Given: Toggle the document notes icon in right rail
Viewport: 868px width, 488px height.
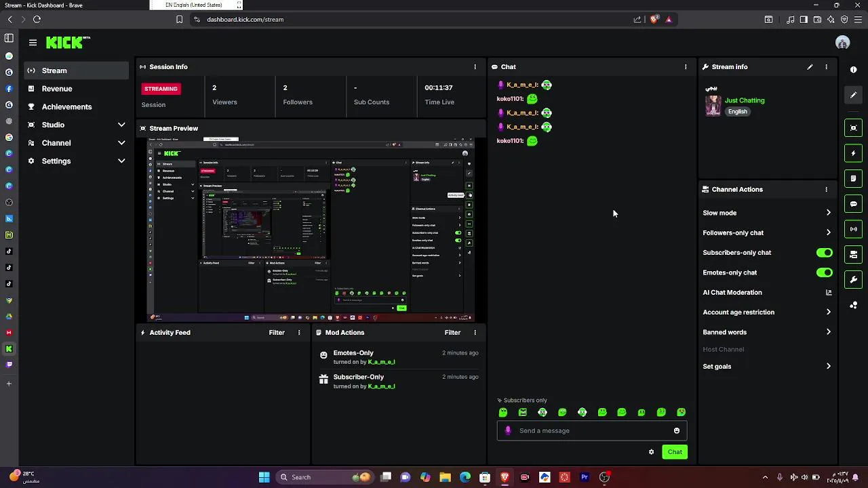Looking at the screenshot, I should [854, 178].
